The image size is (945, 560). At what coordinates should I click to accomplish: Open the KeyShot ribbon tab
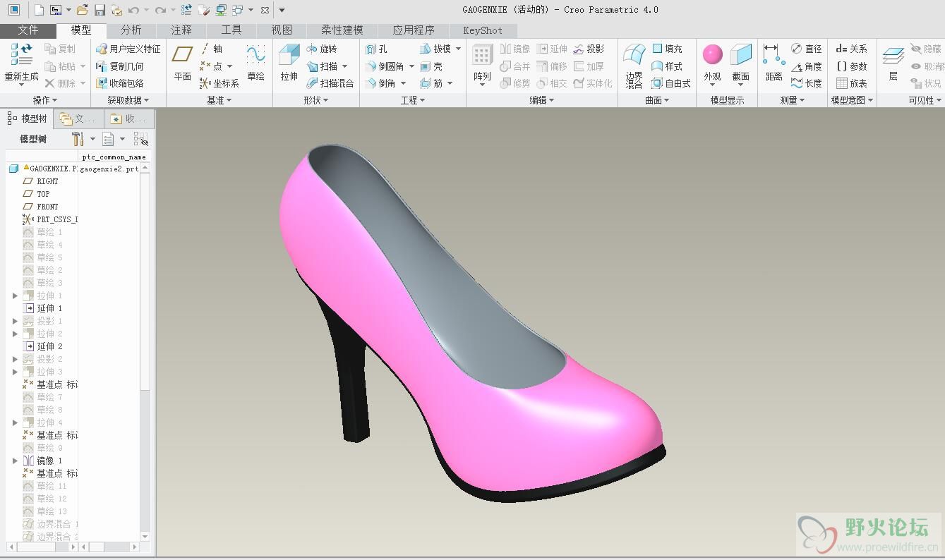coord(483,30)
